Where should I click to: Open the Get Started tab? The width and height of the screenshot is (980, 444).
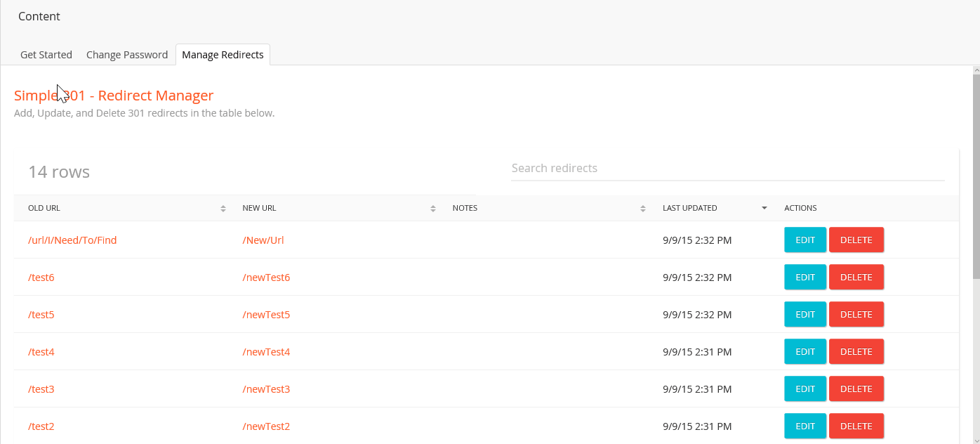(x=46, y=55)
